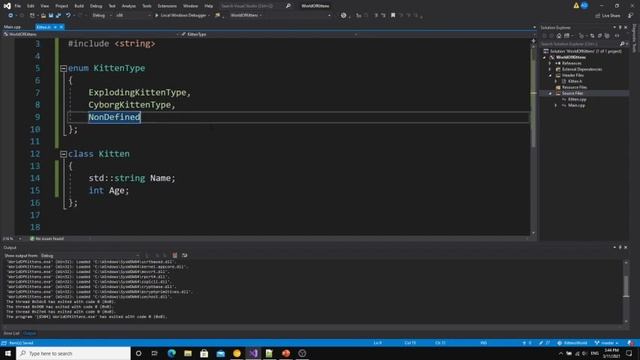The width and height of the screenshot is (640, 360).
Task: Open File Explorer from the taskbar
Action: (x=188, y=353)
